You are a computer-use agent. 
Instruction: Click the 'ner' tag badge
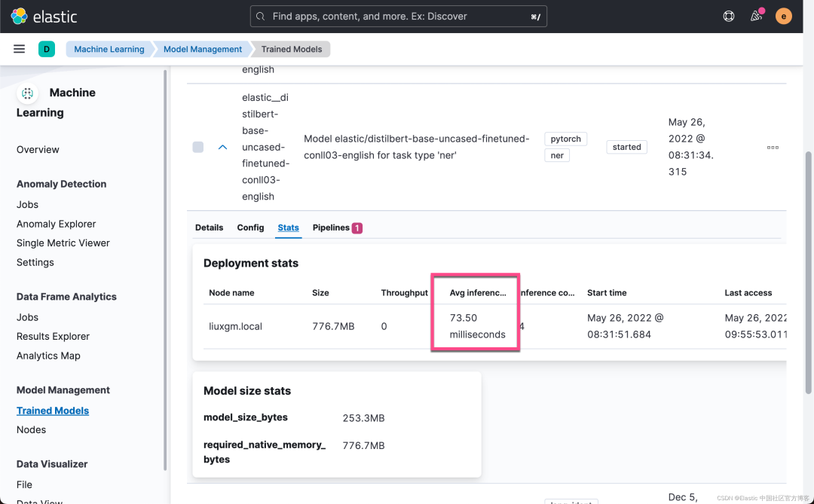557,155
